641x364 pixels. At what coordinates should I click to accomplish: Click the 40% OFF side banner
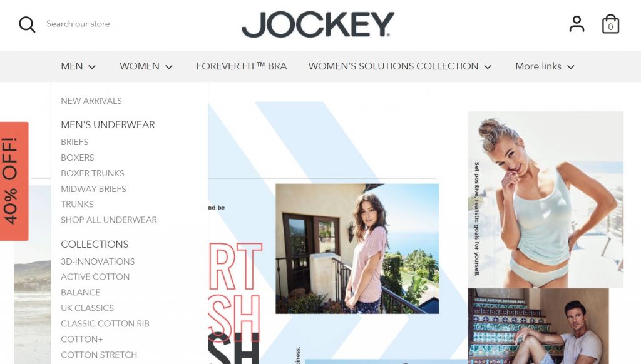click(14, 181)
